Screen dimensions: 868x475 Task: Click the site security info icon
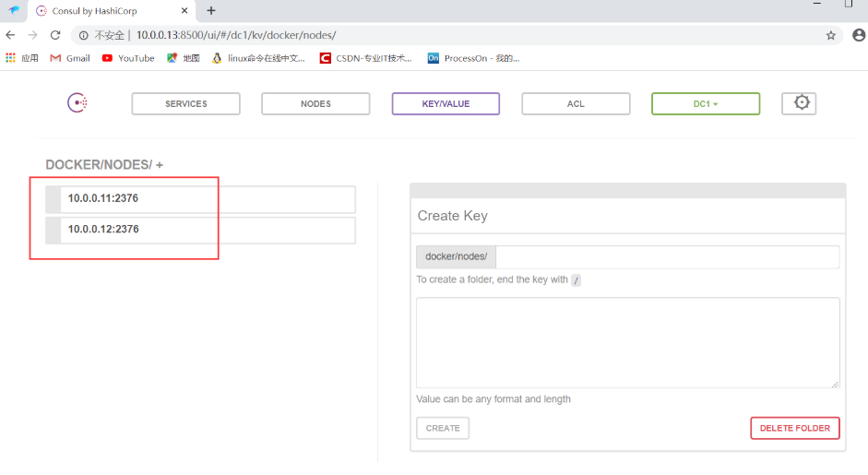tap(84, 35)
